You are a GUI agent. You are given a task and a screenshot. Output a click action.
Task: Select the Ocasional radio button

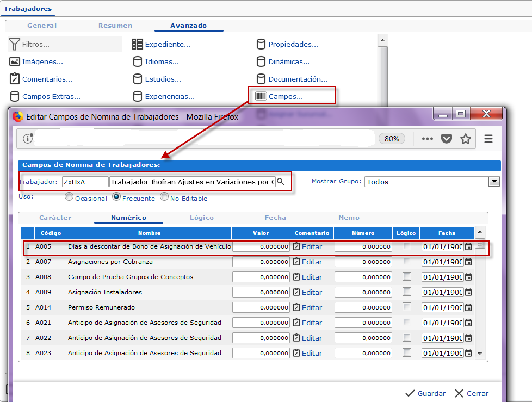(69, 197)
